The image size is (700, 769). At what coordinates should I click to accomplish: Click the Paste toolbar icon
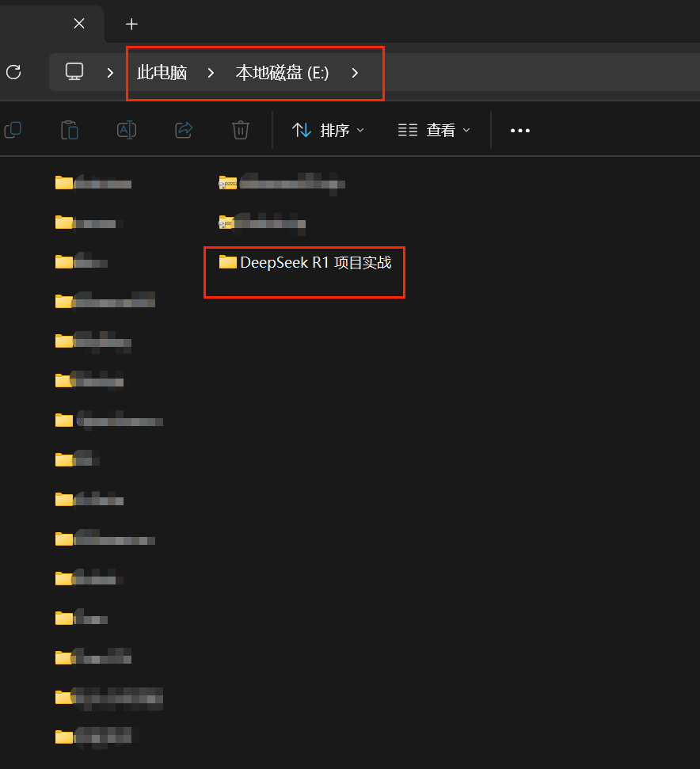pyautogui.click(x=69, y=130)
